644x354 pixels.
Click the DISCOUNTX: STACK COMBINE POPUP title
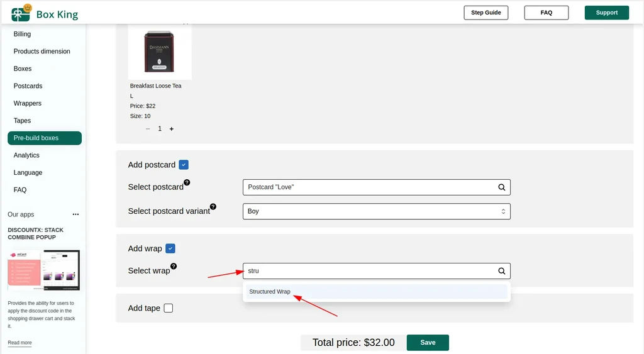[36, 234]
